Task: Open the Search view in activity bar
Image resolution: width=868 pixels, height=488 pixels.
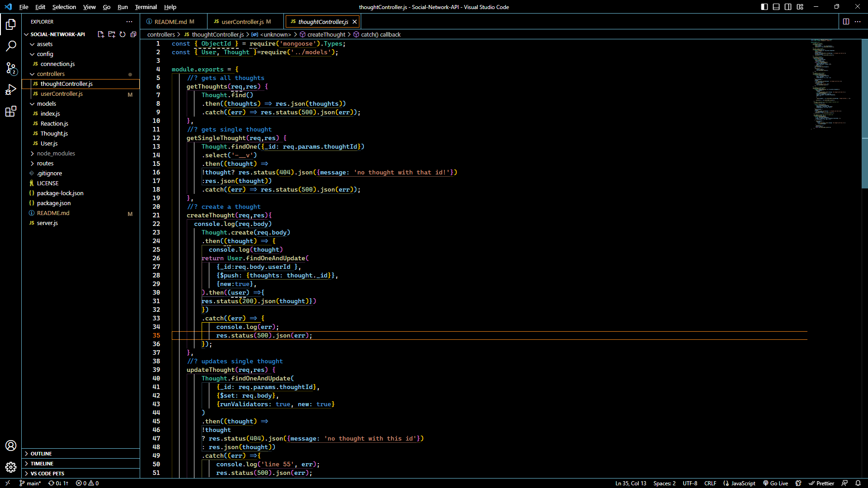Action: click(x=11, y=46)
